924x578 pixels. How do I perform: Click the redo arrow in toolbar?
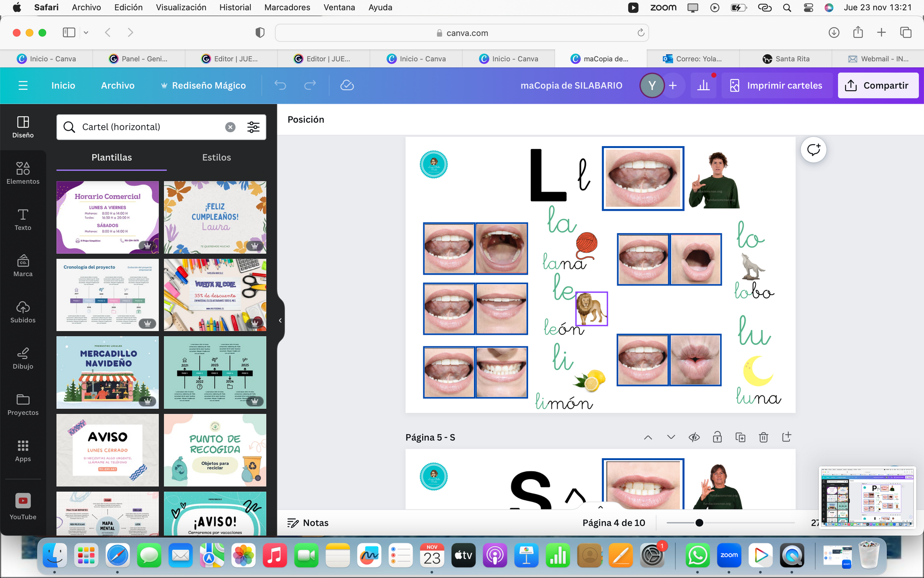tap(310, 85)
